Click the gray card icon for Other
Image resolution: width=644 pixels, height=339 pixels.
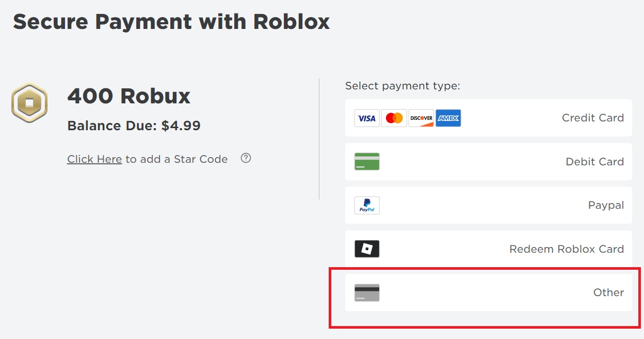[x=367, y=292]
